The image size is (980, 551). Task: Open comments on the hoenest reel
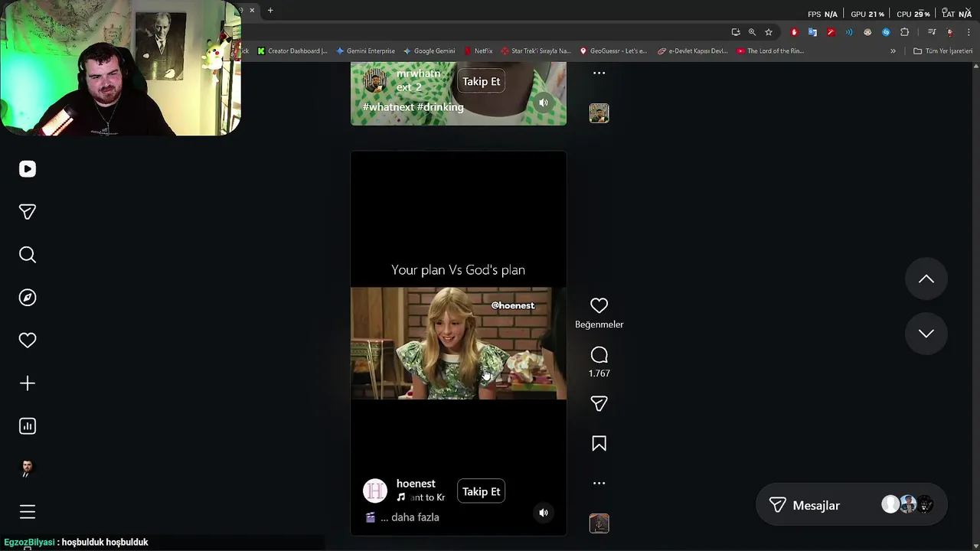[x=599, y=355]
